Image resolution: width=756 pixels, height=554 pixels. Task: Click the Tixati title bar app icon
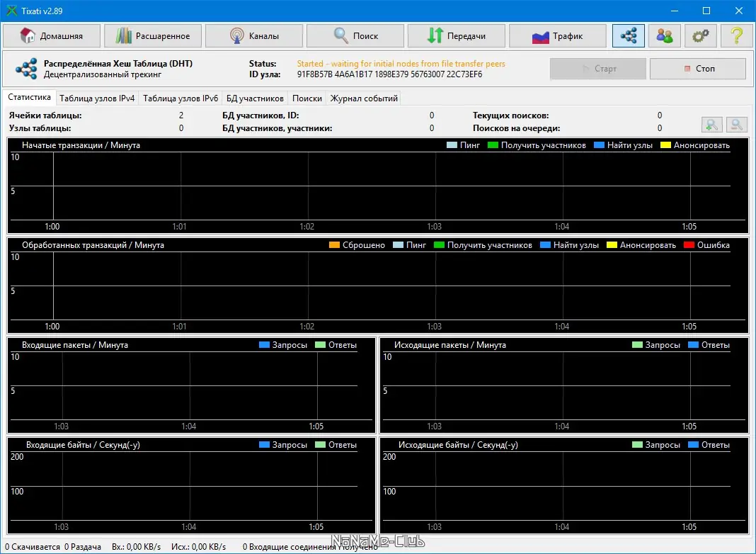(x=11, y=11)
